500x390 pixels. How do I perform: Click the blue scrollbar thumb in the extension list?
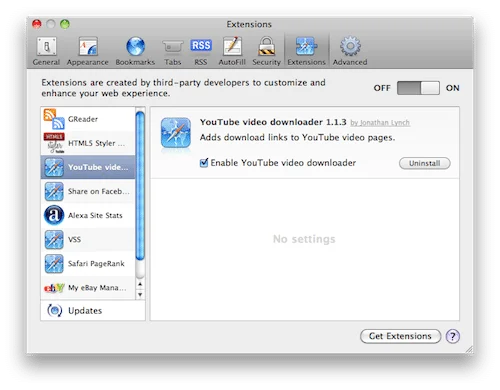(140, 186)
